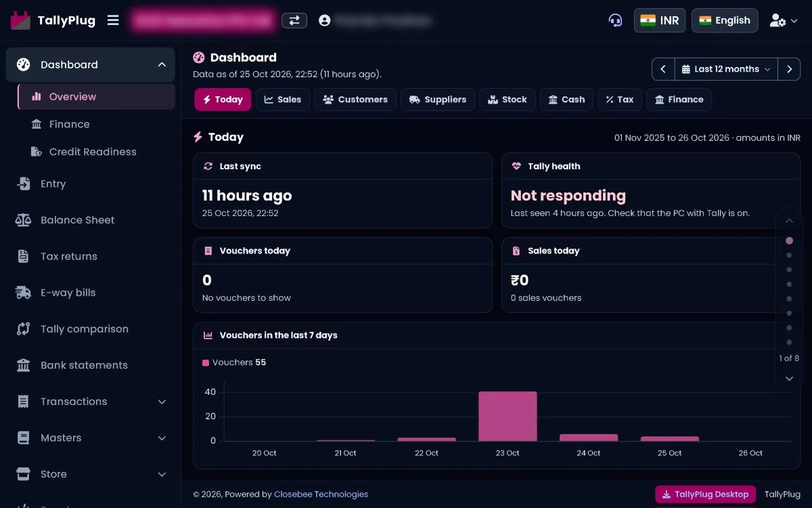
Task: Switch to the Finance tab
Action: 679,100
